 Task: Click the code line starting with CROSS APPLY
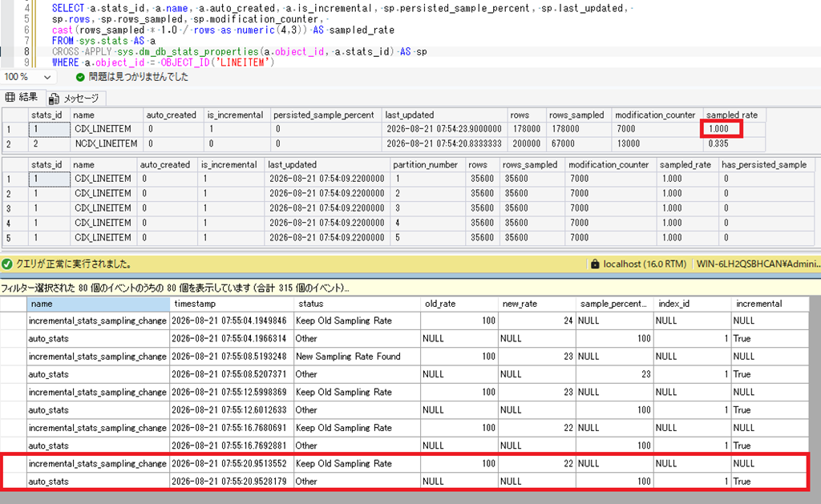pos(239,52)
